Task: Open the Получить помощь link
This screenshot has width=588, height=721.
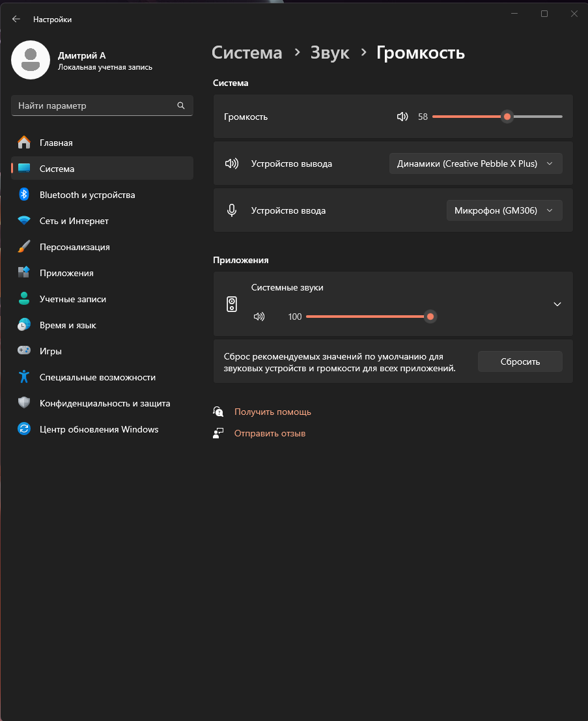Action: pos(272,412)
